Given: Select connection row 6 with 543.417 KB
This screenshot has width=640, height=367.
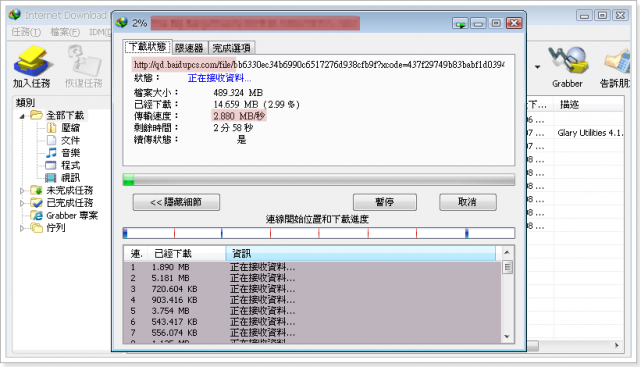Looking at the screenshot, I should (312, 322).
